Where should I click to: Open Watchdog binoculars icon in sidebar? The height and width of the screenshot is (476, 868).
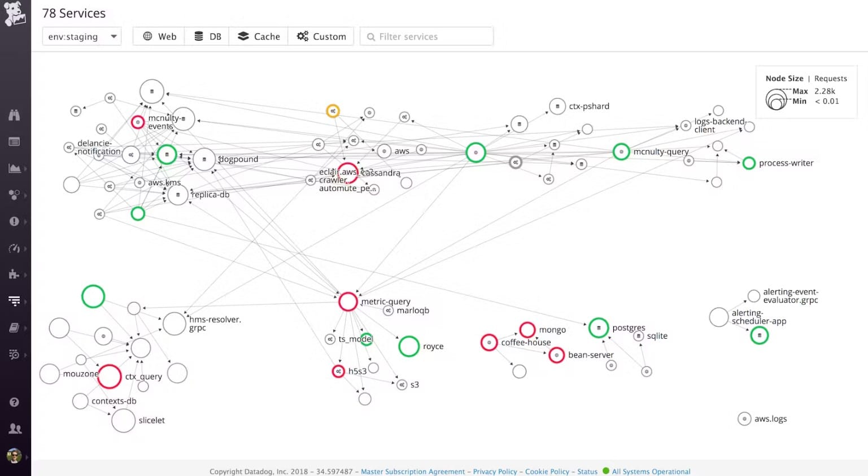coord(14,115)
